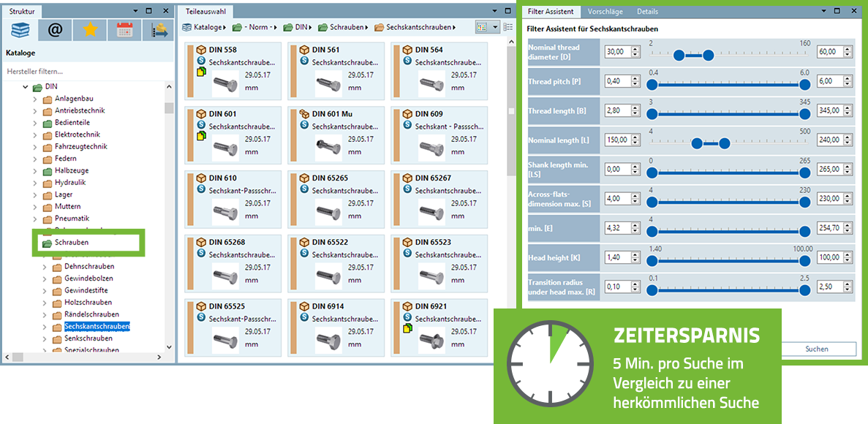This screenshot has width=868, height=424.
Task: Click the favorites star icon
Action: 88,30
